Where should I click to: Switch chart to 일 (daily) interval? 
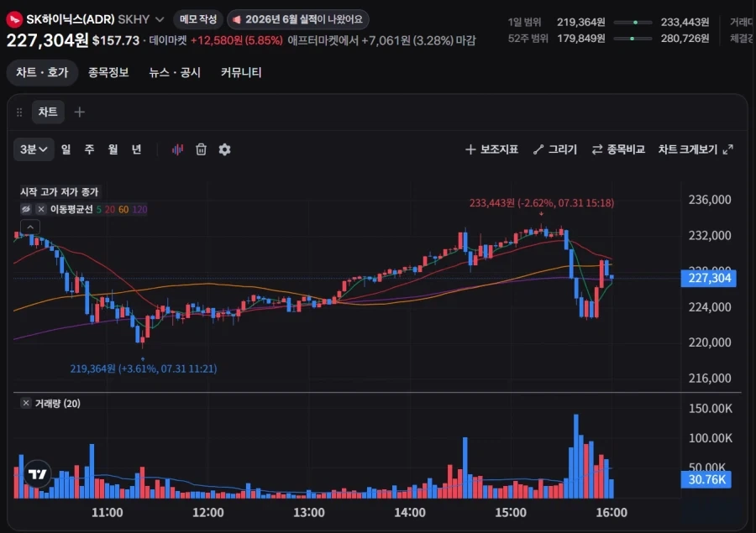[66, 149]
